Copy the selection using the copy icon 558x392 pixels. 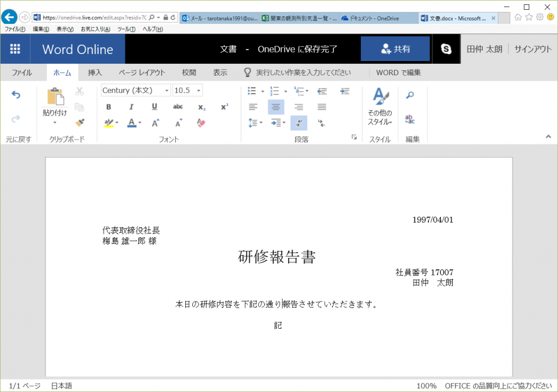(80, 107)
